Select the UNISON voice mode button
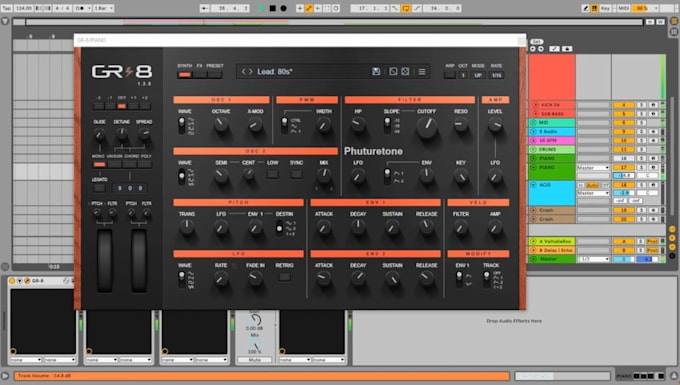Image resolution: width=680 pixels, height=385 pixels. [x=114, y=164]
